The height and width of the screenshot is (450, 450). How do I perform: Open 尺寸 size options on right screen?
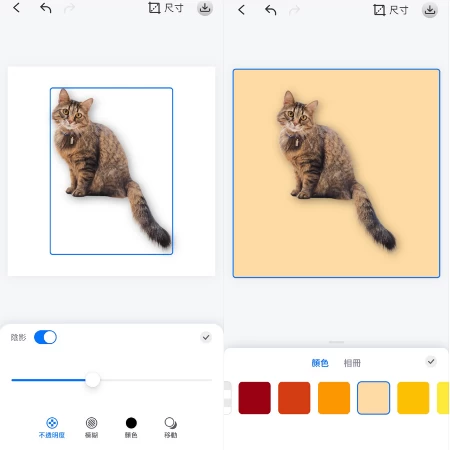391,10
